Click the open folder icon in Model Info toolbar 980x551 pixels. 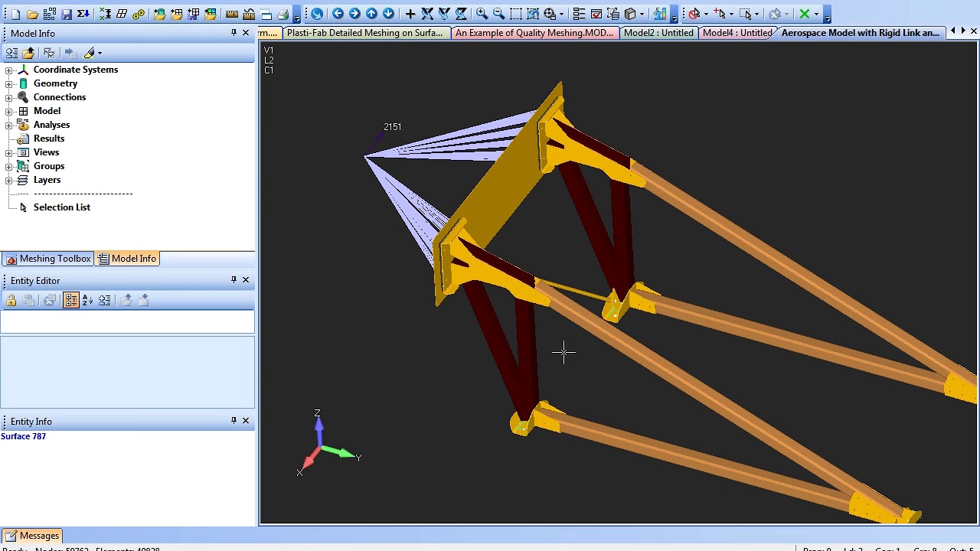pyautogui.click(x=28, y=53)
